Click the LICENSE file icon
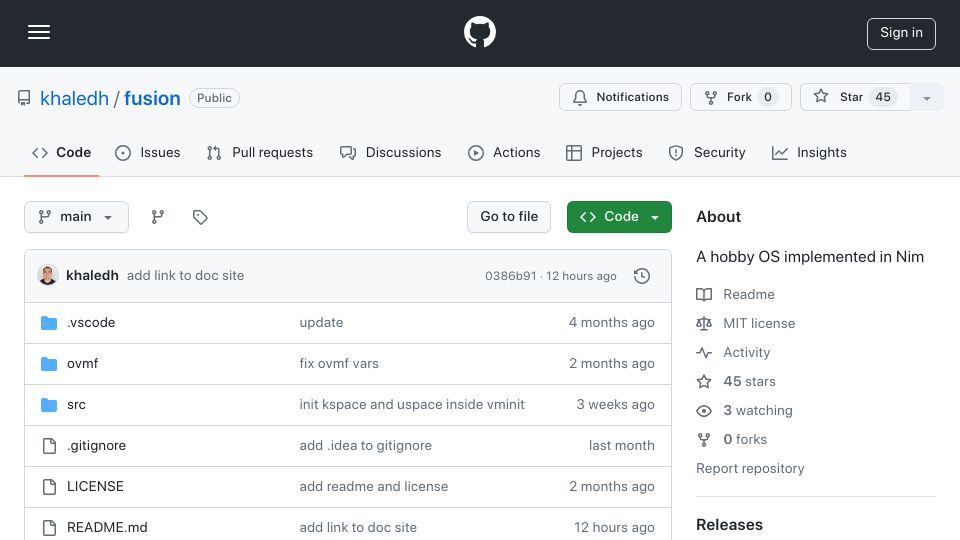This screenshot has height=540, width=960. [x=49, y=487]
